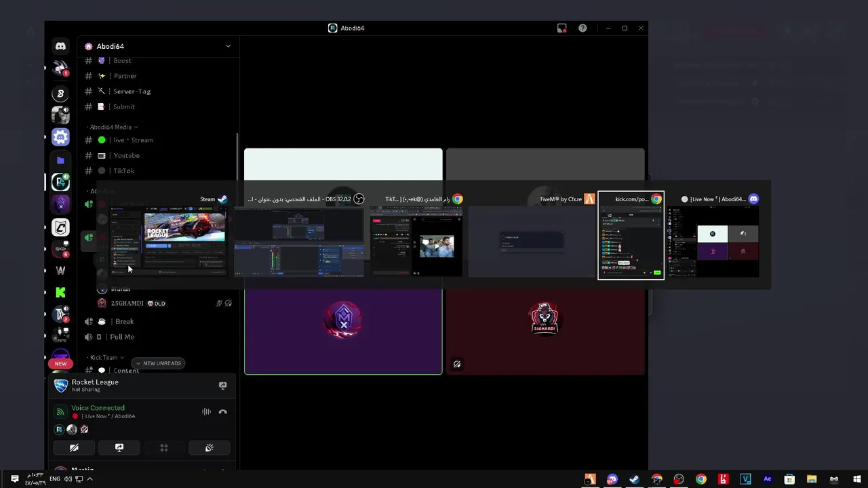
Task: Open the TikTok channel
Action: tap(157, 171)
